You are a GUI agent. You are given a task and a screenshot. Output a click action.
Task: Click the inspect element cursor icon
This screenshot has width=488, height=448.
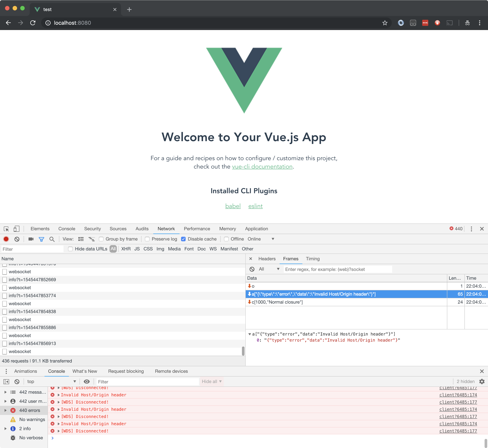click(x=6, y=228)
